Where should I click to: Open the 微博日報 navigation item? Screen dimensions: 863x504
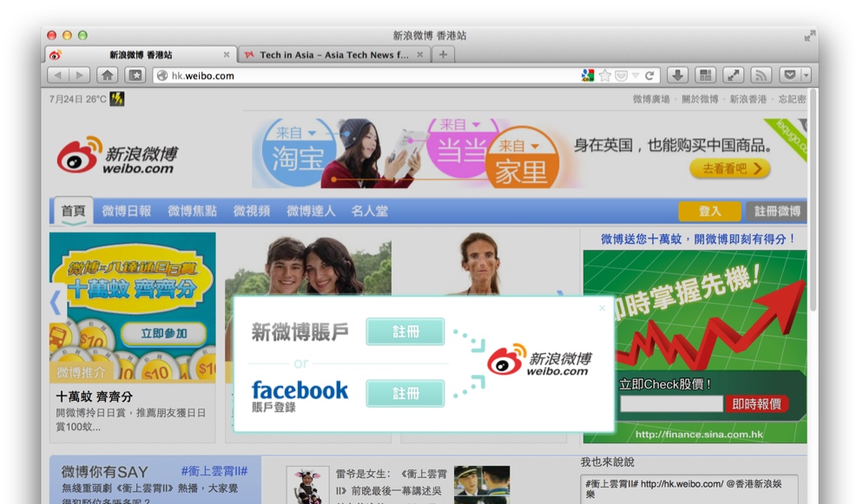click(127, 211)
